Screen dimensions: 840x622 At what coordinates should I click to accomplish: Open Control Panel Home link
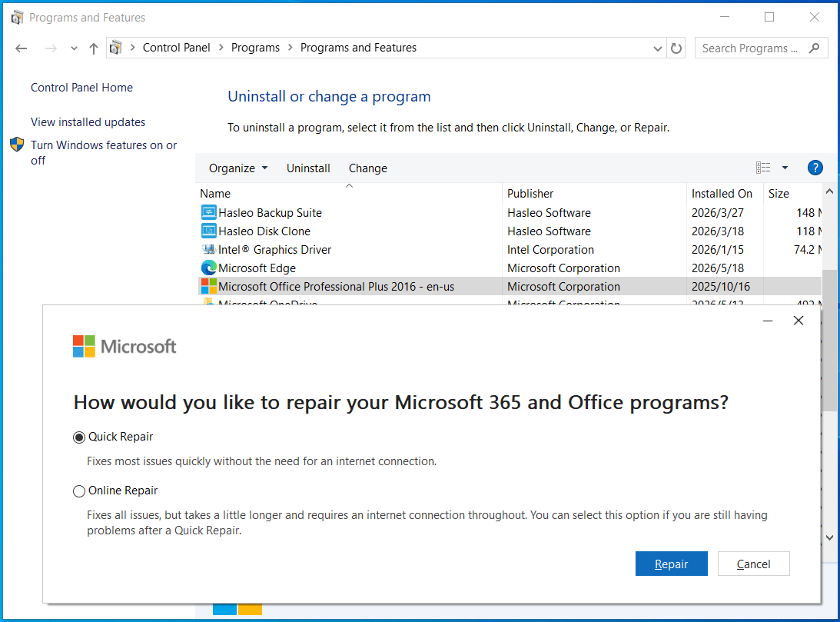click(x=81, y=88)
